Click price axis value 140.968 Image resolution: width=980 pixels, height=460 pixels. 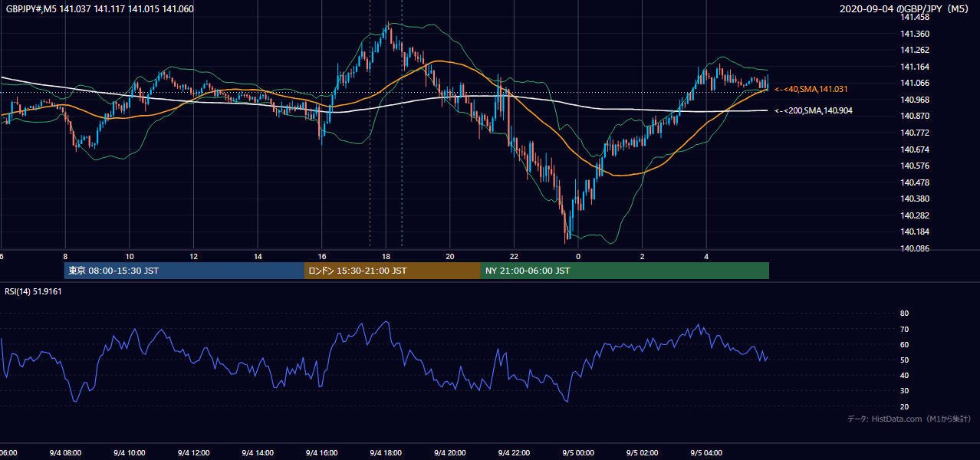click(916, 100)
